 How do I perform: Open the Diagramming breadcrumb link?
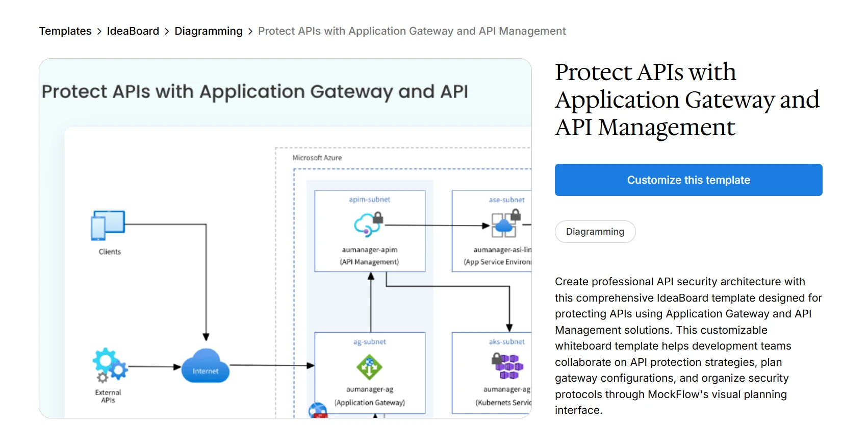[209, 31]
